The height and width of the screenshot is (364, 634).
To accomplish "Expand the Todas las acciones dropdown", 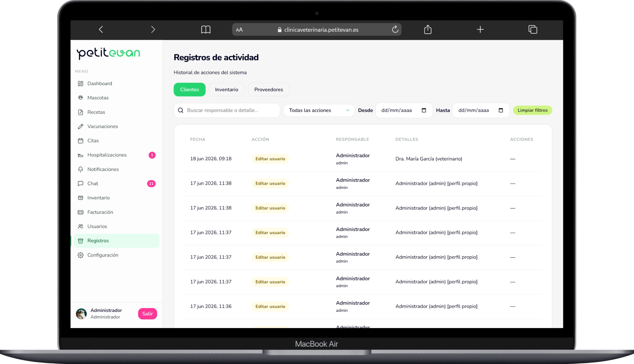I will click(x=319, y=110).
